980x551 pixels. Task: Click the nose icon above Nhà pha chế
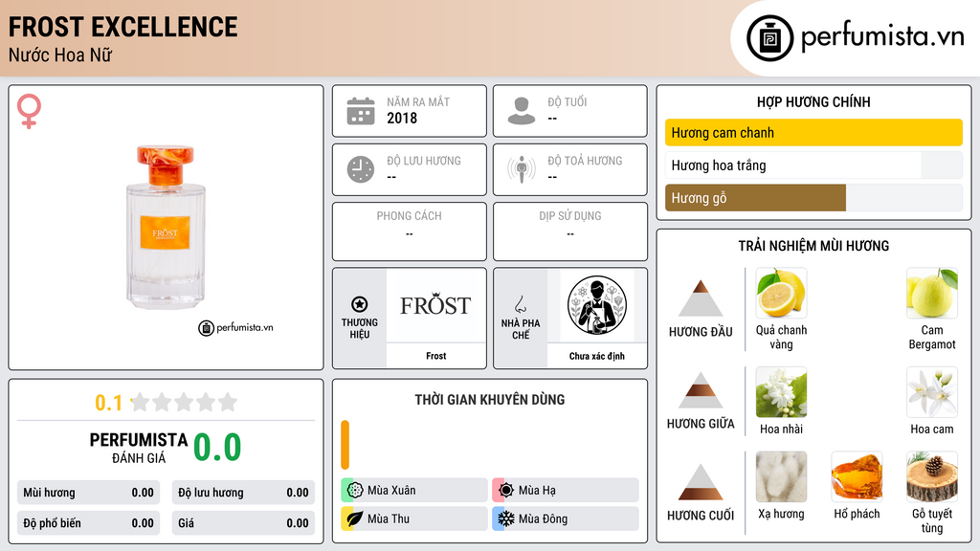click(x=520, y=304)
